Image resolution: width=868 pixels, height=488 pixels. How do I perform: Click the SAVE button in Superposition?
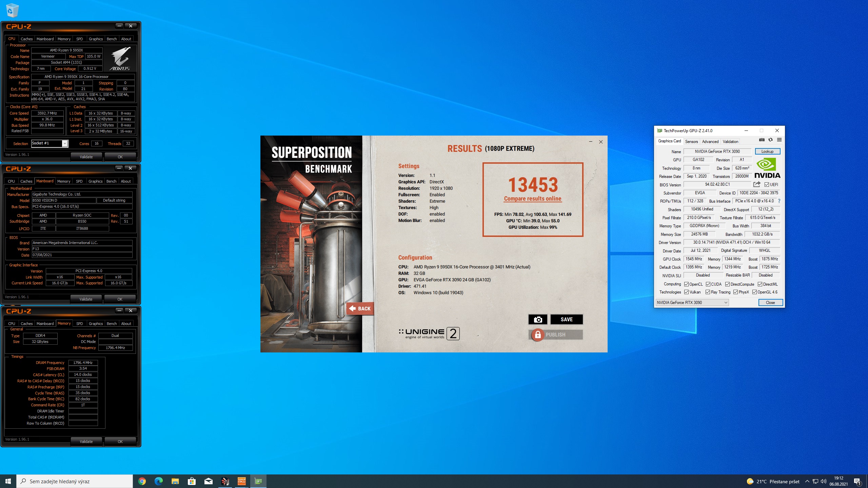(567, 319)
